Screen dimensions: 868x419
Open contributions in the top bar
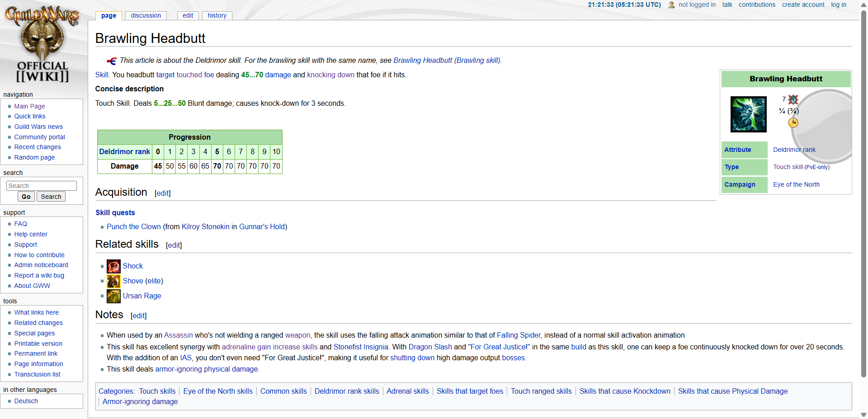pos(757,5)
